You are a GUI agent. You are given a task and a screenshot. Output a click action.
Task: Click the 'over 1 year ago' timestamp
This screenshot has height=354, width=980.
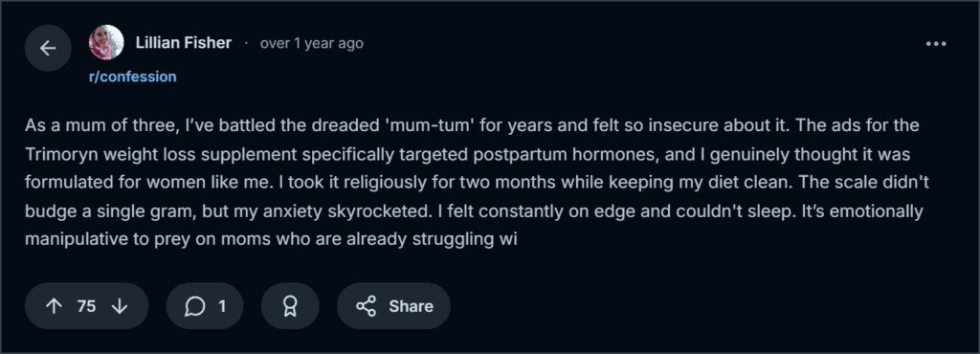pos(311,43)
